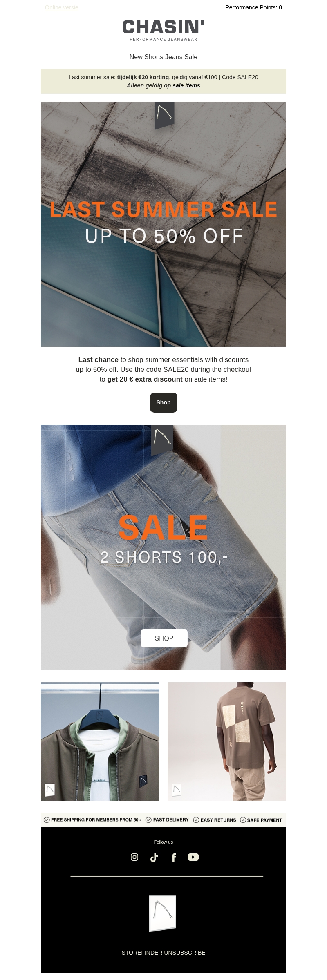
Task: Click the emblem tag on summer sale banner
Action: coord(164,116)
